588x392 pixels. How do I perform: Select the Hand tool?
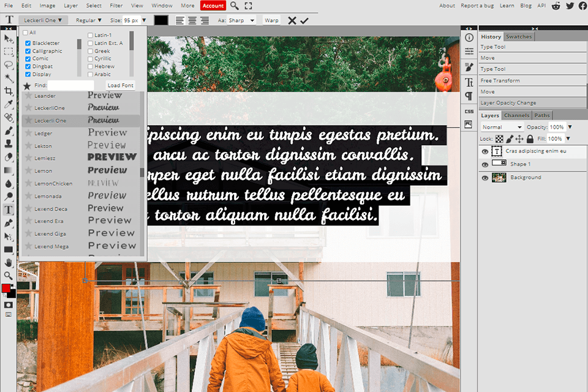[9, 260]
